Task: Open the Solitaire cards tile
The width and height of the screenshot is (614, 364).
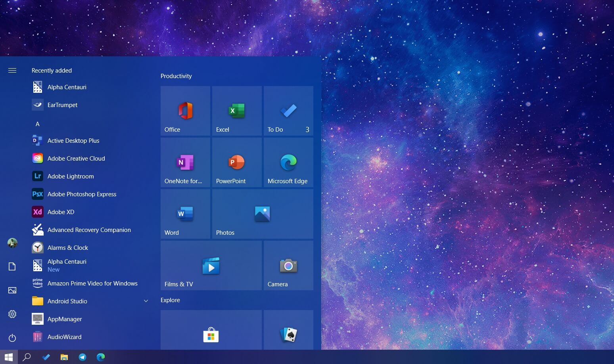Action: pos(288,330)
